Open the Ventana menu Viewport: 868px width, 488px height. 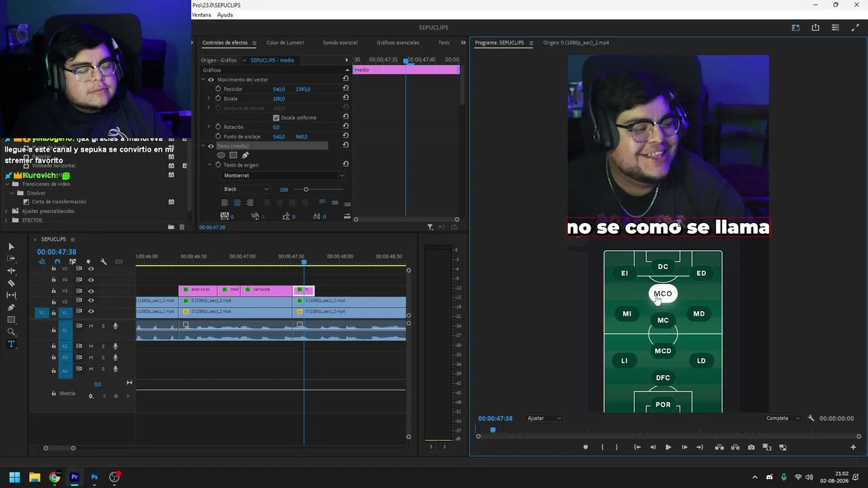pyautogui.click(x=201, y=15)
